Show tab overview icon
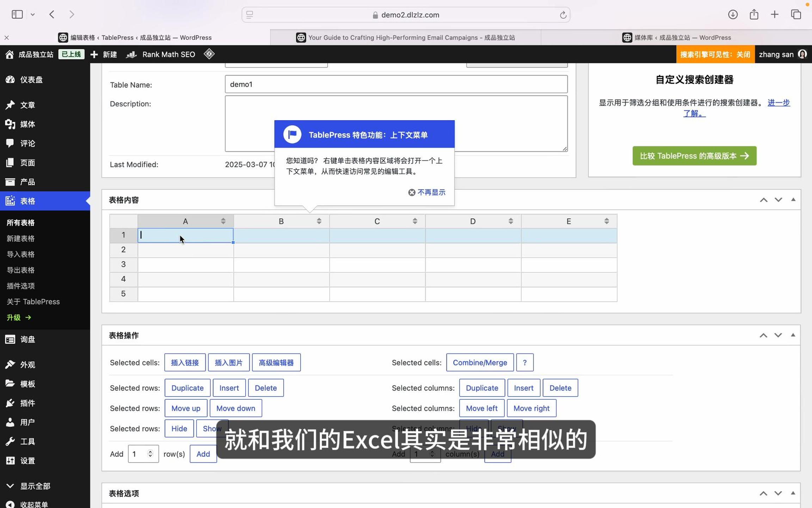812x508 pixels. click(796, 14)
